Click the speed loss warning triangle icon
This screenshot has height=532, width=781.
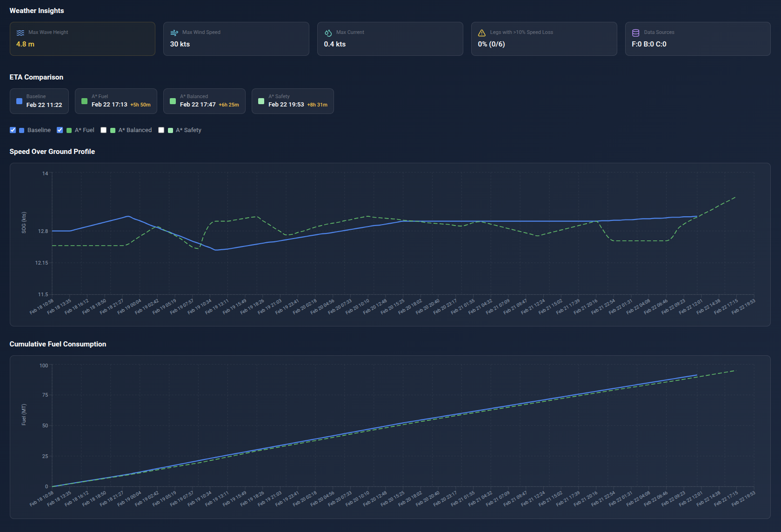(x=482, y=33)
